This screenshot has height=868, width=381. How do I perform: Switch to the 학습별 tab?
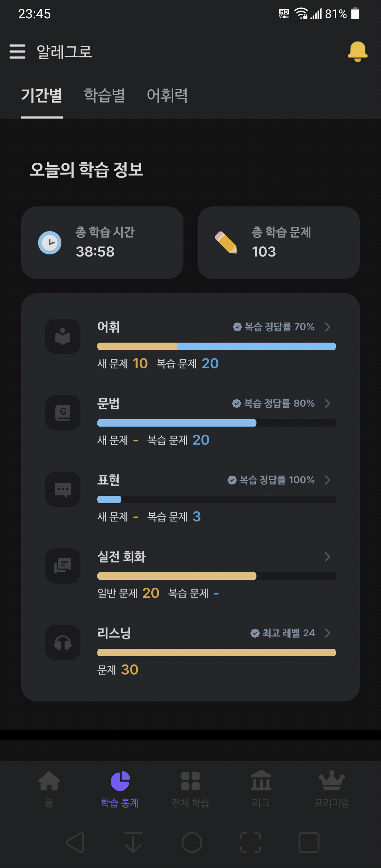[104, 95]
